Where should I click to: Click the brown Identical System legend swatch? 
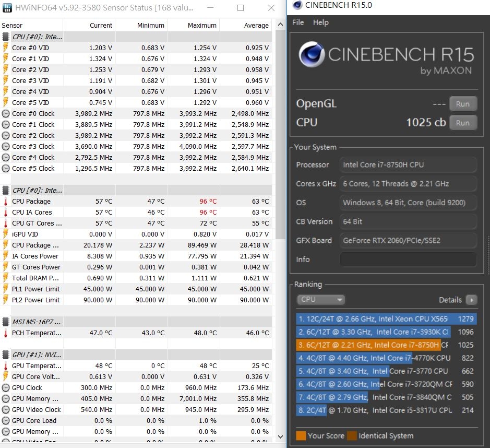point(352,435)
